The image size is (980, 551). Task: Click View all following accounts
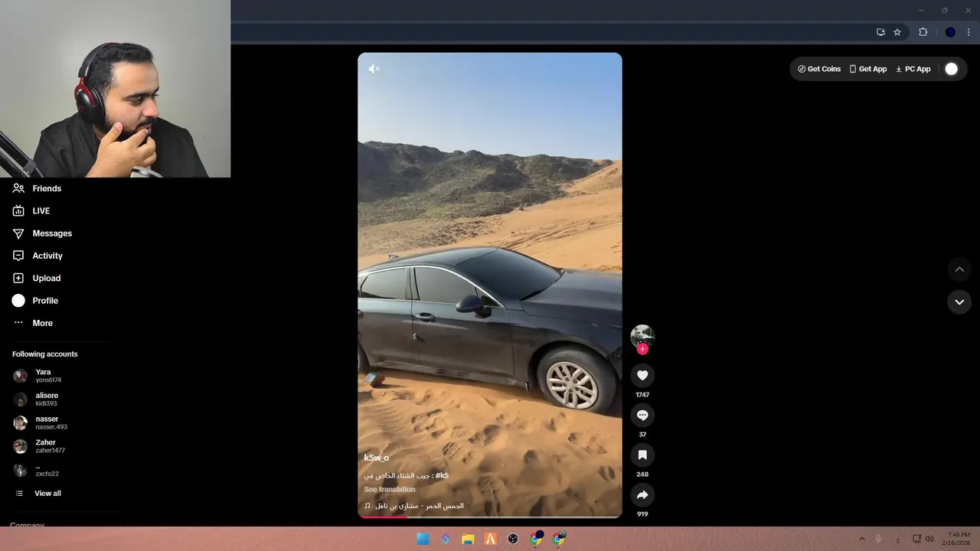tap(47, 494)
